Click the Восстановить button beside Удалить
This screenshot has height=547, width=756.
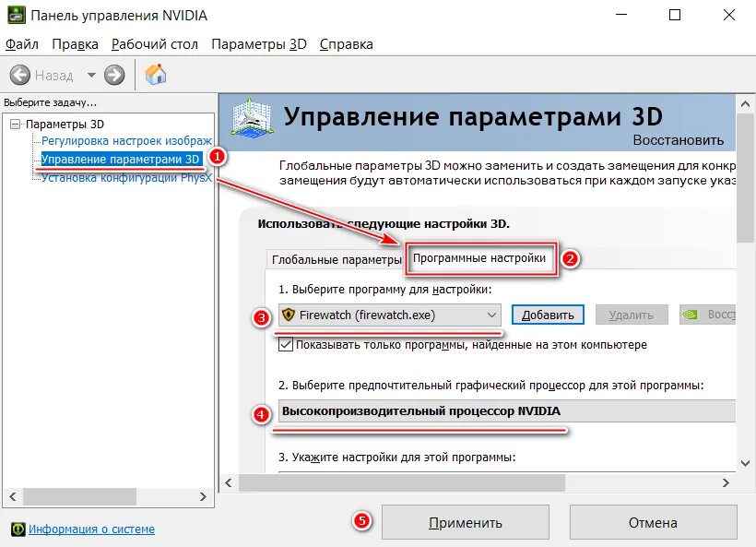point(707,315)
